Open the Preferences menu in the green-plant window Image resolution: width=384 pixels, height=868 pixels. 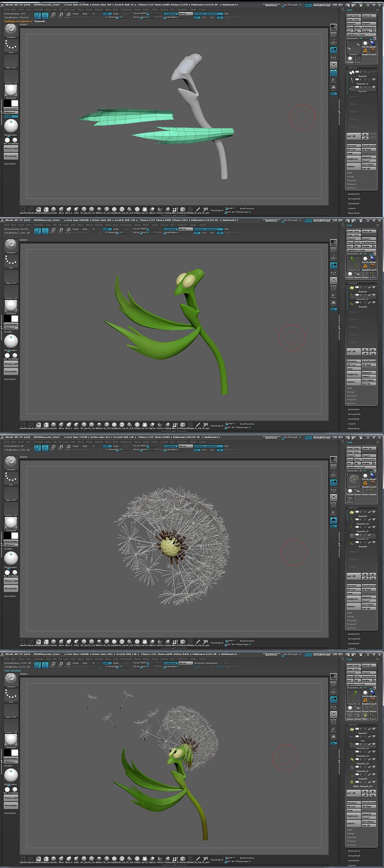point(126,225)
